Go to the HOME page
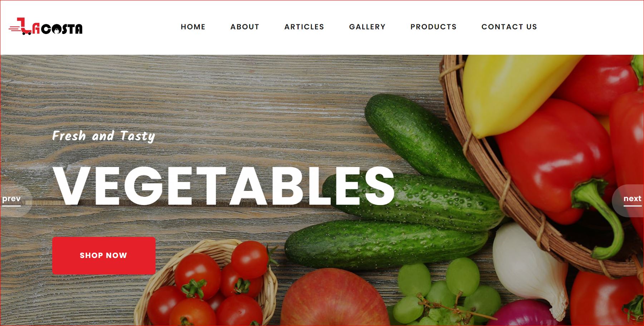Viewport: 644px width, 326px height. [x=193, y=27]
